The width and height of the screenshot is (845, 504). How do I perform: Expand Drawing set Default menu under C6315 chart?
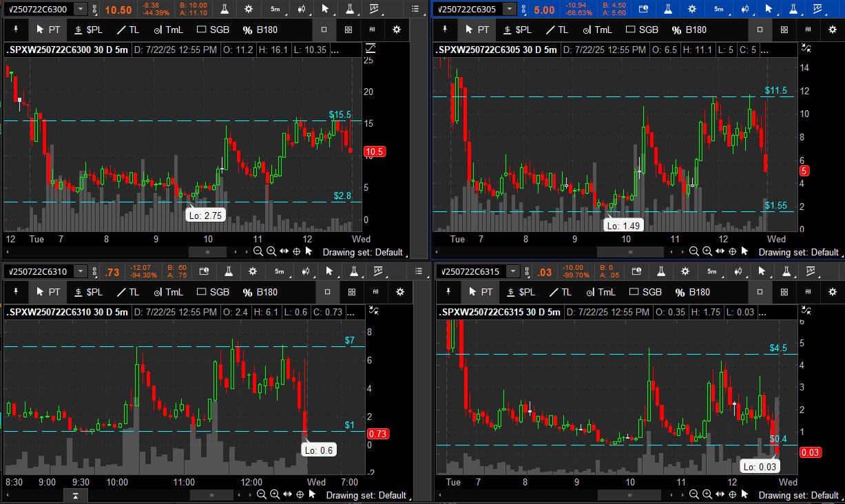pos(800,495)
